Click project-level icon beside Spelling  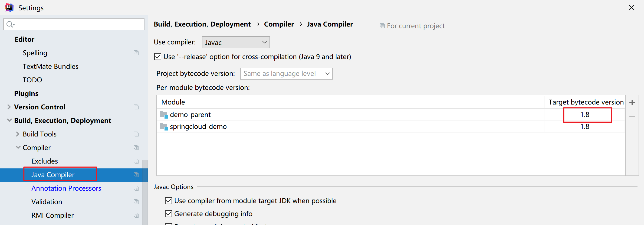[136, 53]
